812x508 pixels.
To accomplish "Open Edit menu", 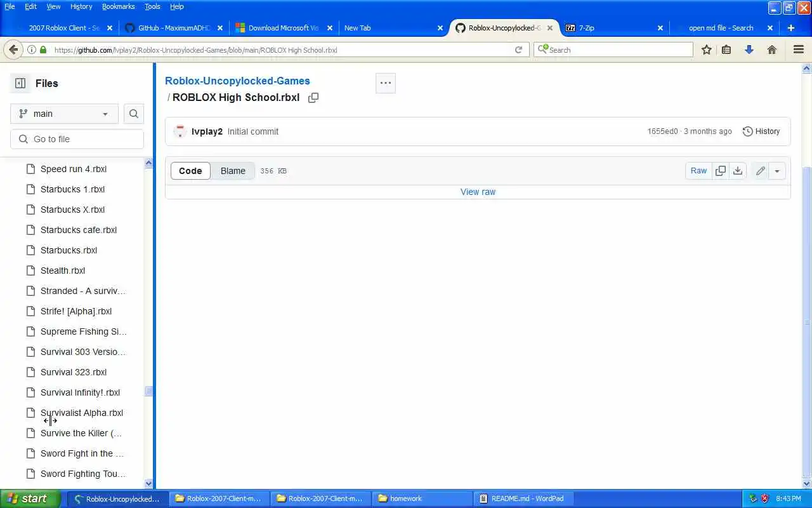I will [x=30, y=6].
